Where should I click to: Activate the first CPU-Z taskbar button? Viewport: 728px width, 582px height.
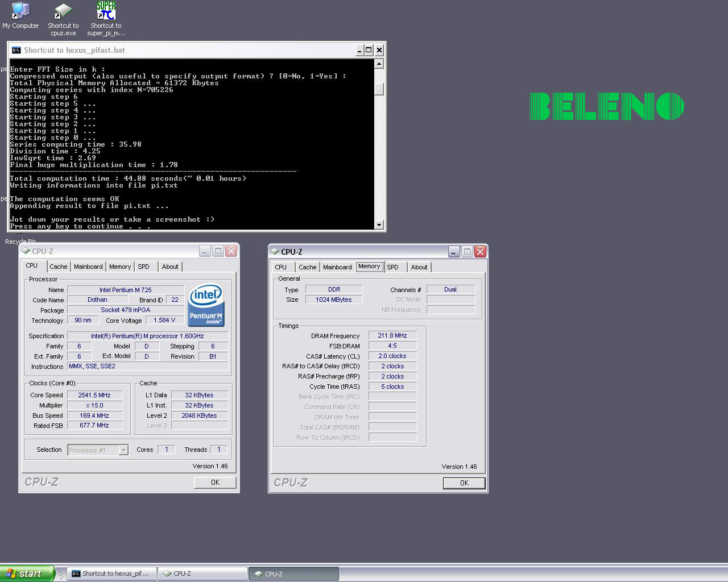[x=202, y=573]
